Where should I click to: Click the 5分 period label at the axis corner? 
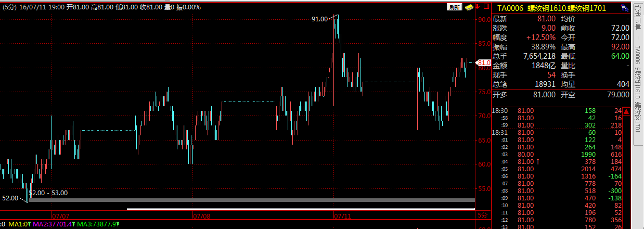(482, 215)
